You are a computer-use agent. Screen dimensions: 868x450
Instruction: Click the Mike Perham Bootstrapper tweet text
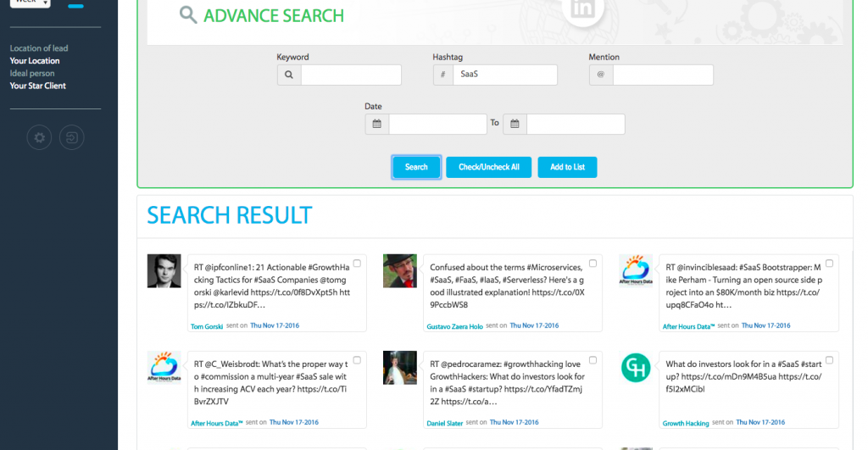(x=744, y=286)
